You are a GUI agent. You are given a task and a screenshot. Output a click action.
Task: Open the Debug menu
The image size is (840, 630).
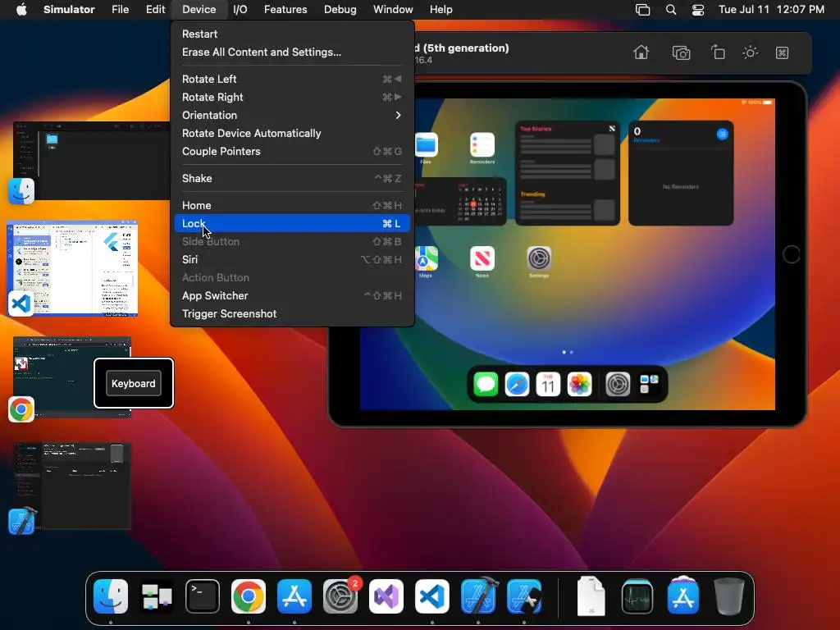(x=340, y=10)
